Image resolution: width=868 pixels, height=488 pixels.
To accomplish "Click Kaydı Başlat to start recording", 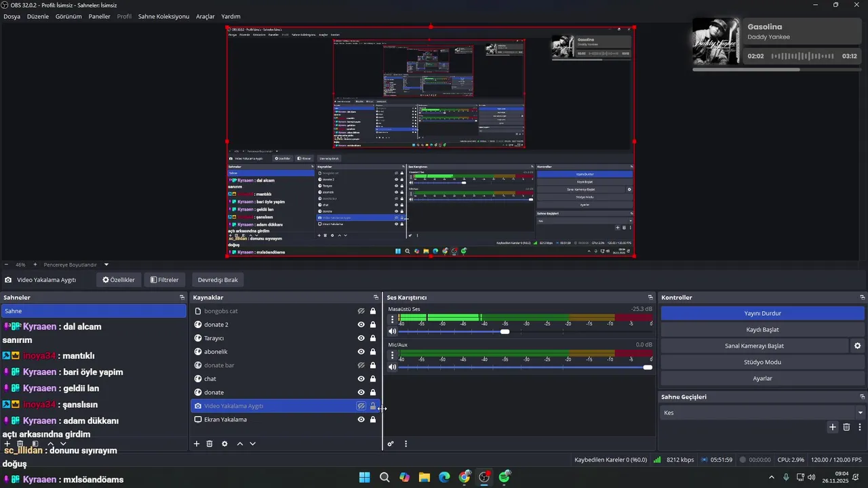I will click(x=762, y=329).
